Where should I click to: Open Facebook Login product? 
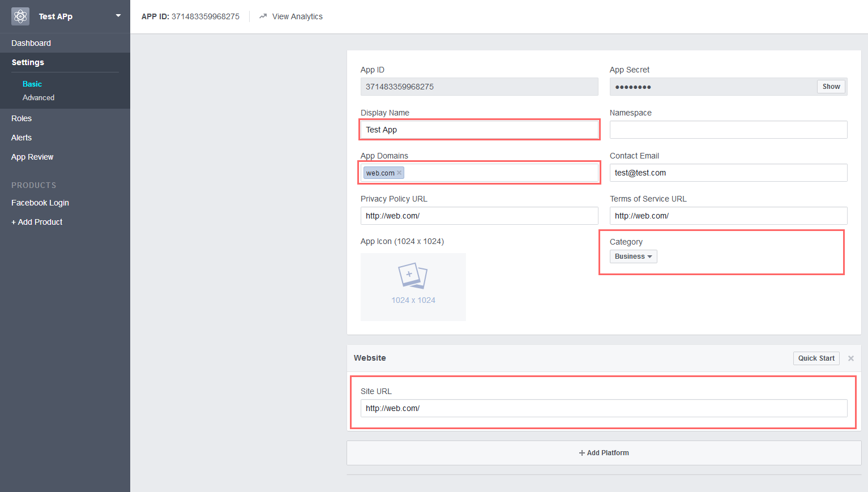[40, 203]
